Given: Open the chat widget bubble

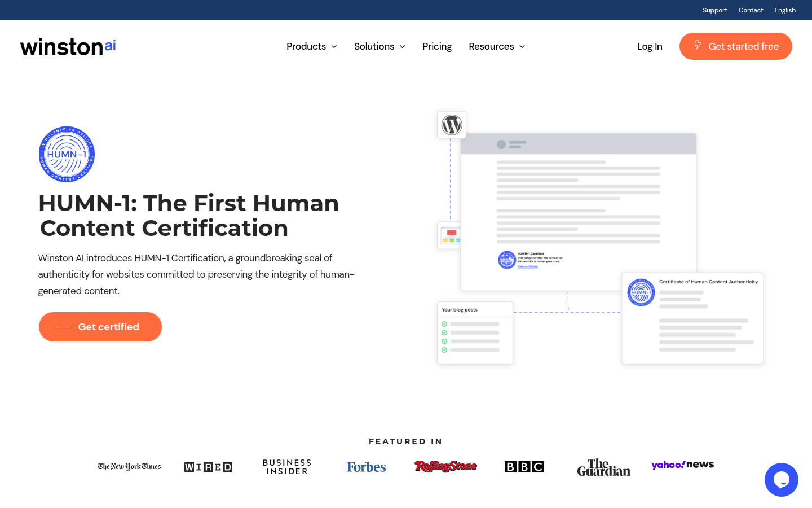Looking at the screenshot, I should click(781, 480).
